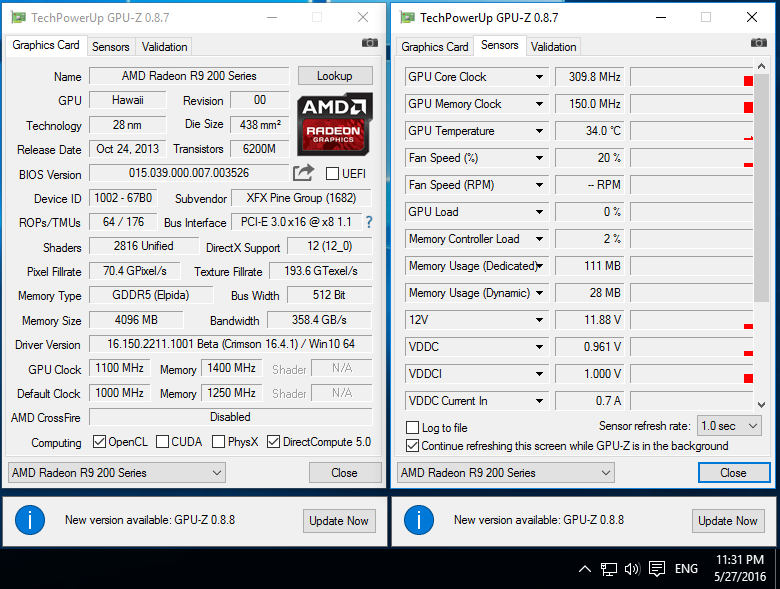Click the info icon in right update notification

(419, 520)
